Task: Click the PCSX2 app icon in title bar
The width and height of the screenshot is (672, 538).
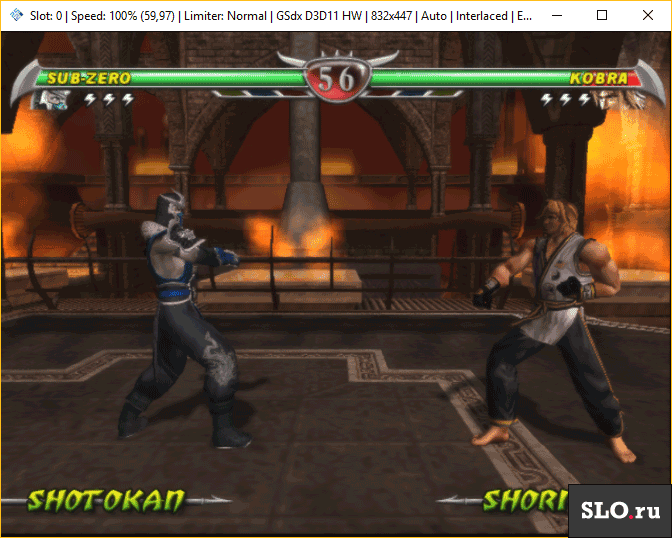Action: (x=16, y=15)
